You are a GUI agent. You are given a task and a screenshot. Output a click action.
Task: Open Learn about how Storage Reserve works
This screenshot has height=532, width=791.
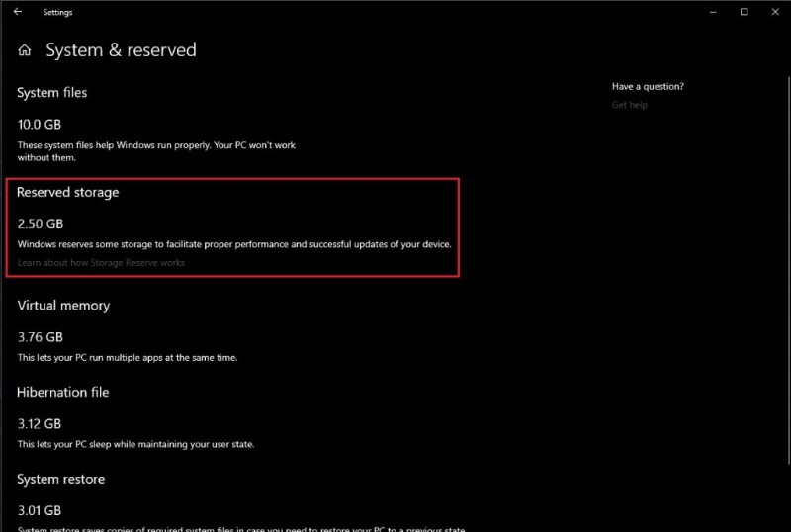point(101,262)
